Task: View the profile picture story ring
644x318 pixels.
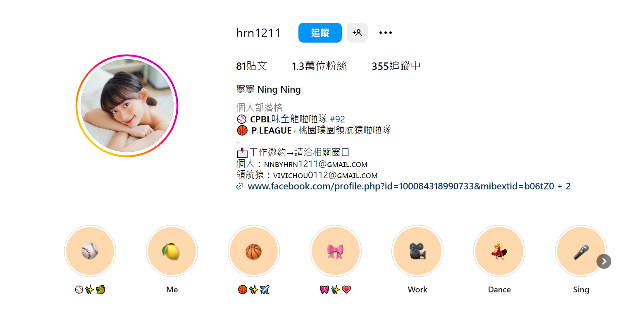Action: click(127, 106)
